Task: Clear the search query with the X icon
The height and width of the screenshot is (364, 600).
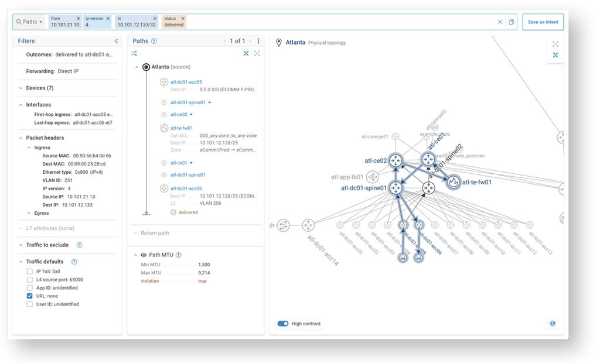Action: pos(500,22)
